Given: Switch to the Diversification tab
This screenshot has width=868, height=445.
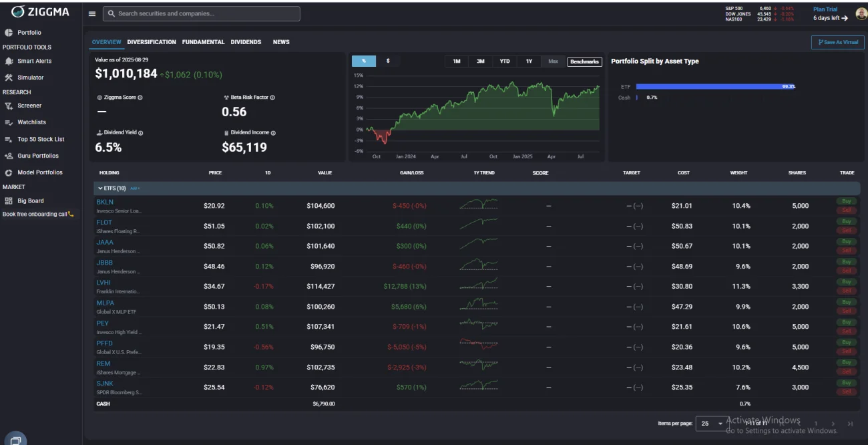Looking at the screenshot, I should pos(152,42).
